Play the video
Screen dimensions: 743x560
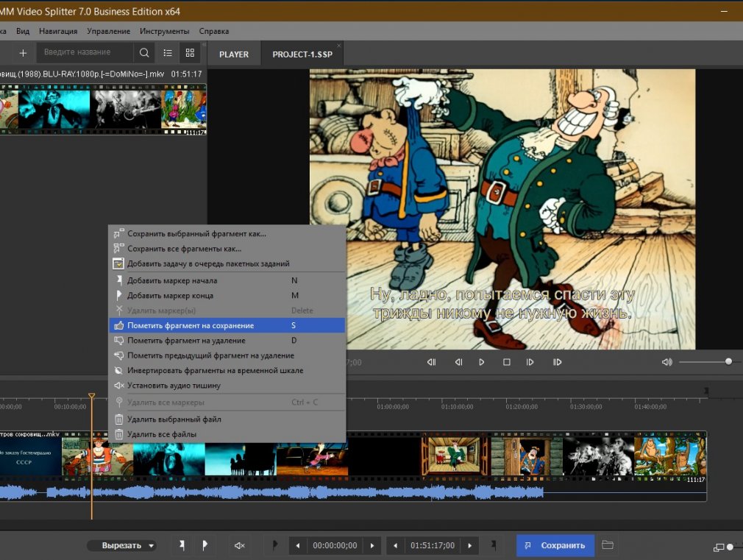(481, 362)
